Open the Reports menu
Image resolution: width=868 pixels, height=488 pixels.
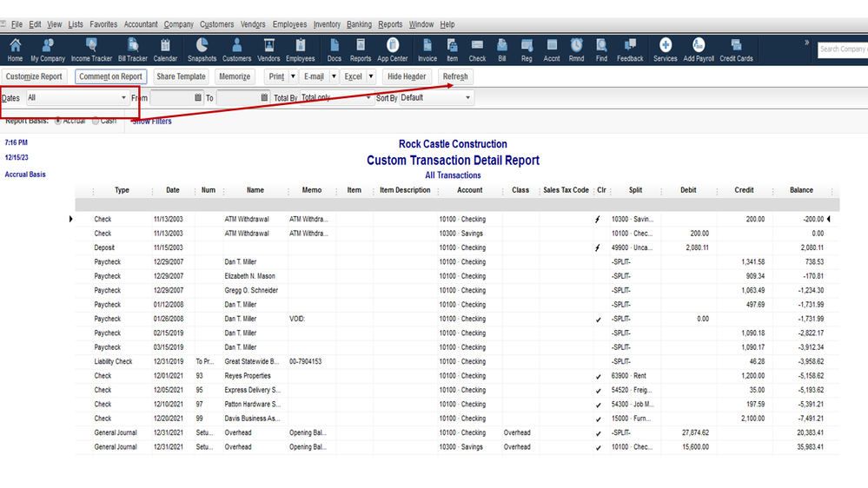[x=390, y=24]
